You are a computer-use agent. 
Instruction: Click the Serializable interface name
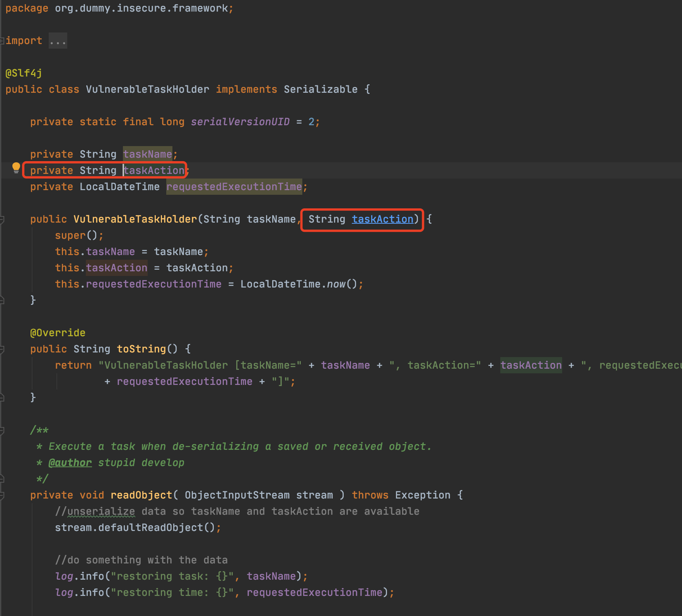tap(321, 89)
